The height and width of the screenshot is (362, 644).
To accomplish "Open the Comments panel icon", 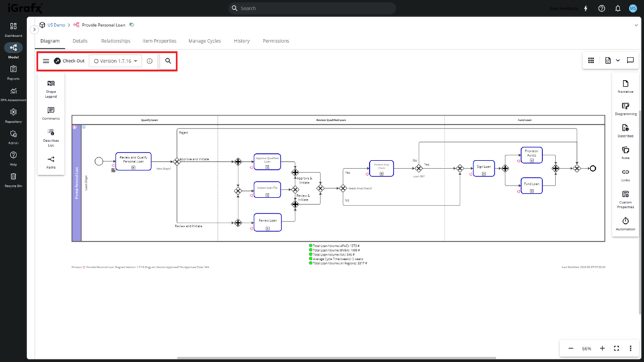I will click(51, 113).
